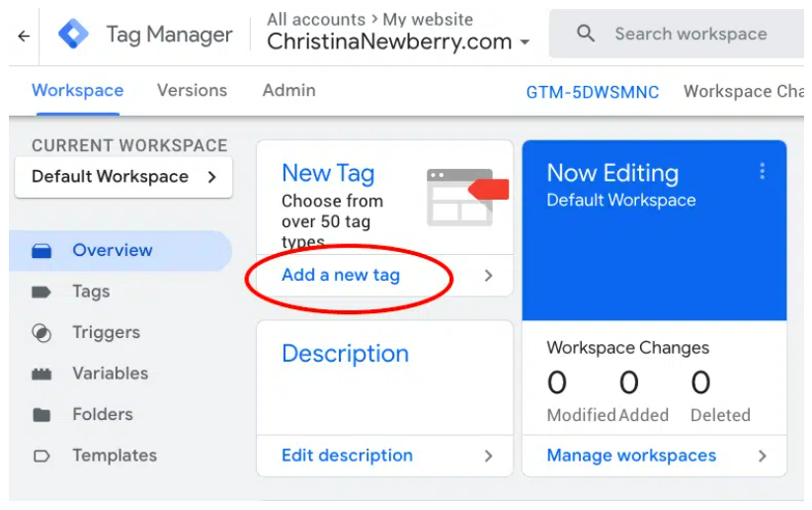The image size is (812, 510).
Task: Click the chevron next to Add a new tag
Action: pyautogui.click(x=488, y=275)
